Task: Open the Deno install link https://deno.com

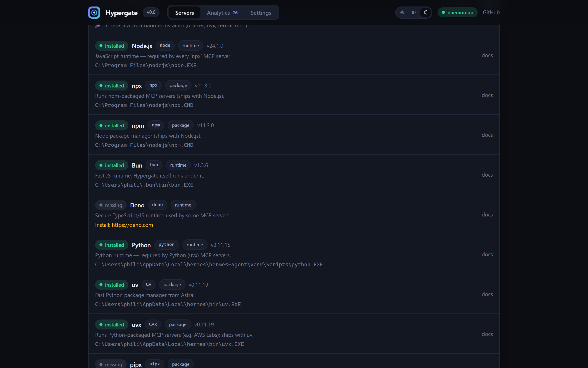Action: (132, 225)
